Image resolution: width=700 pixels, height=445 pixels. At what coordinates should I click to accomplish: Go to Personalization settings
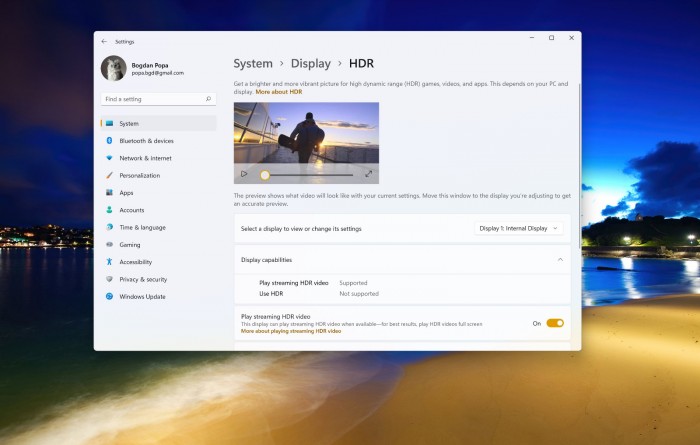coord(139,175)
